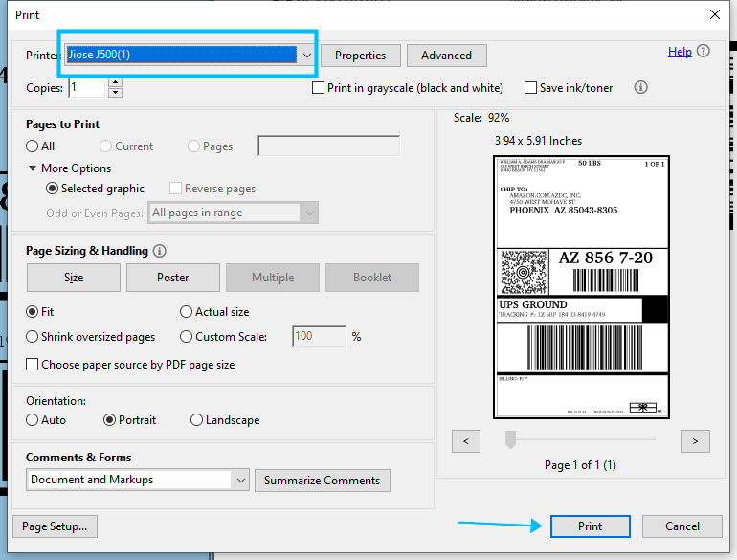Set orientation to Portrait
This screenshot has width=737, height=560.
coord(109,420)
